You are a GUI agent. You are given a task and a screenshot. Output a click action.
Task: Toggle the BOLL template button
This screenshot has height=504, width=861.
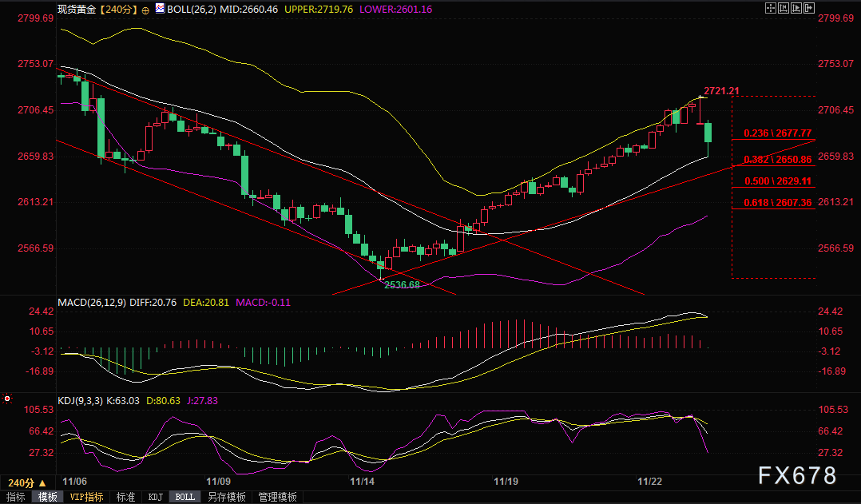(x=184, y=497)
